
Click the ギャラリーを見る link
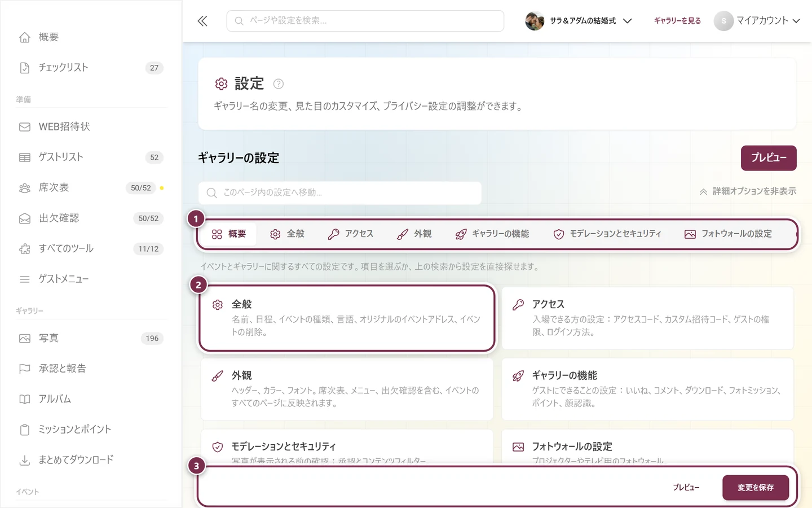point(677,21)
